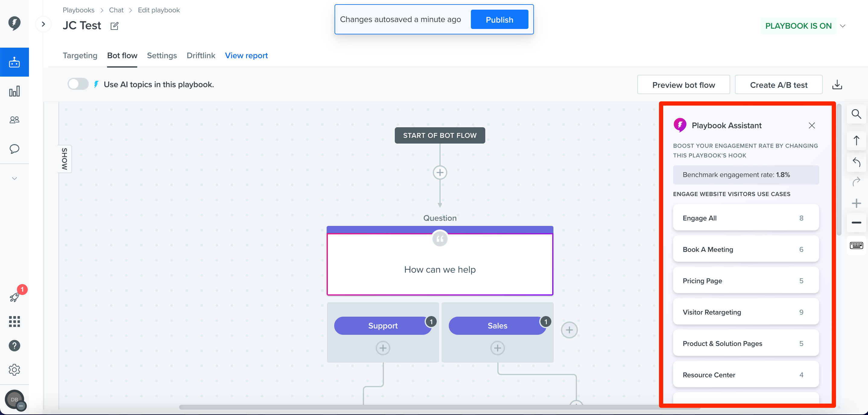868x415 pixels.
Task: Click the up arrow jump-to-top icon
Action: click(x=856, y=141)
